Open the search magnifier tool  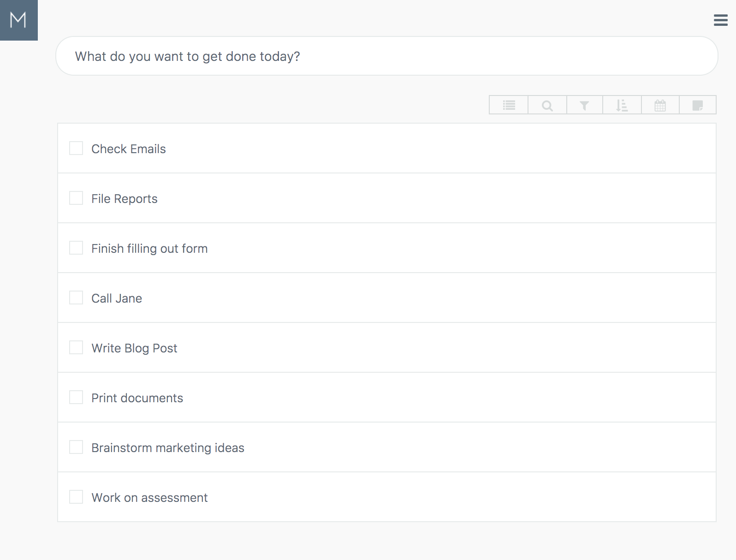547,105
